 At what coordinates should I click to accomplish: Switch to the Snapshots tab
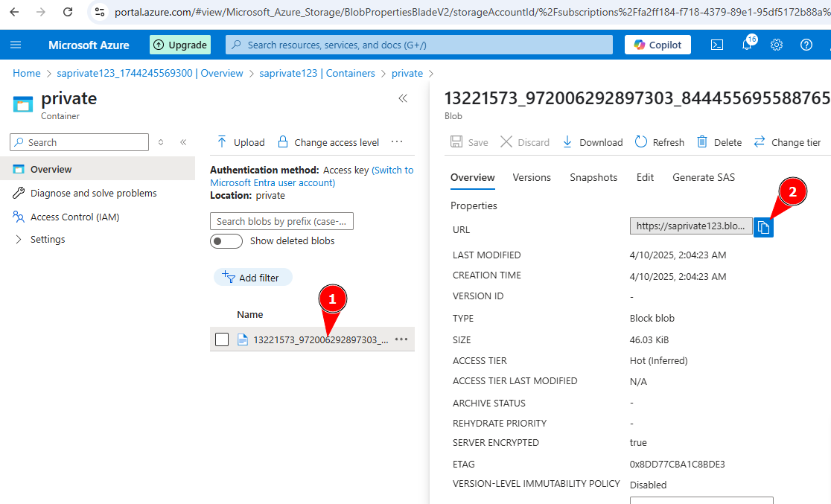click(593, 177)
